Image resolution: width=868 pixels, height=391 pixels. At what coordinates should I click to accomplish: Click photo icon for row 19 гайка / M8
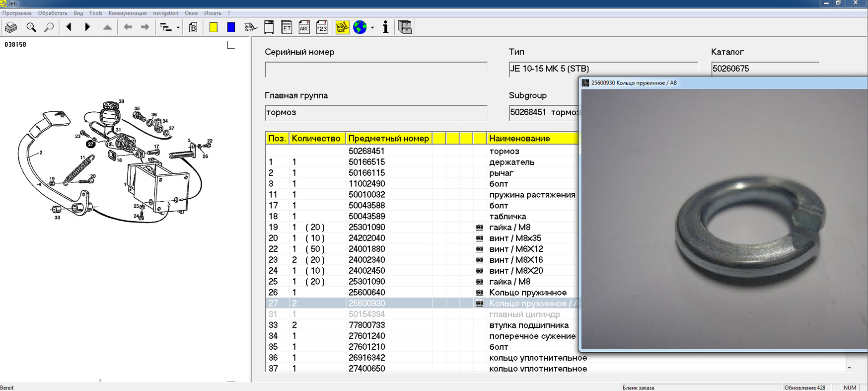(x=479, y=227)
